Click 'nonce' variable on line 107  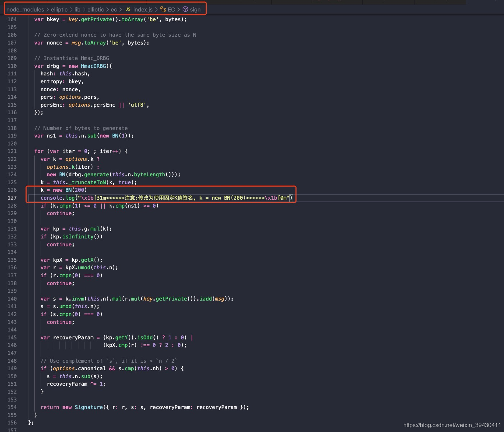(x=54, y=43)
